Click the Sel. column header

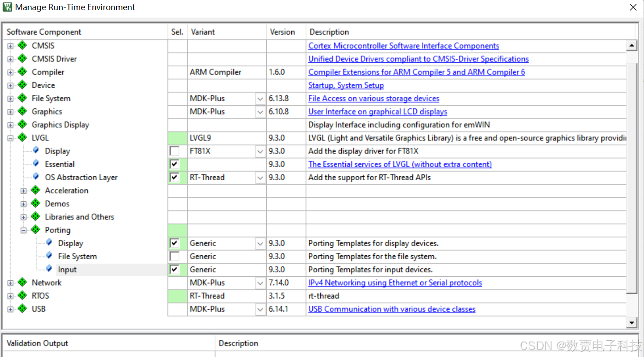click(177, 32)
